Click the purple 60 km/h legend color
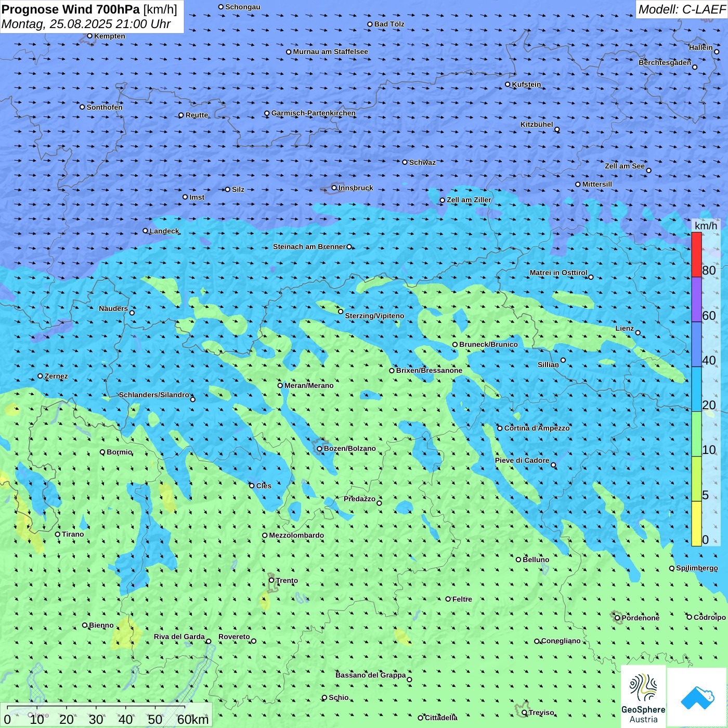This screenshot has height=728, width=728. (x=696, y=300)
